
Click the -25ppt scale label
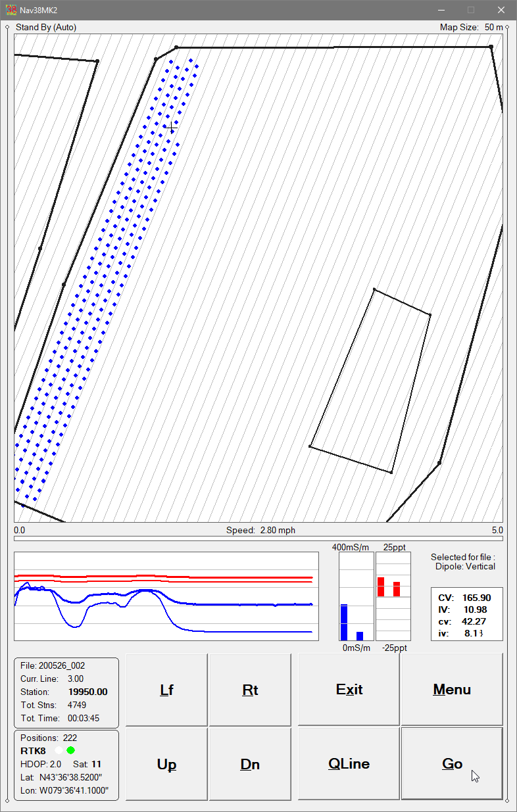coord(395,648)
